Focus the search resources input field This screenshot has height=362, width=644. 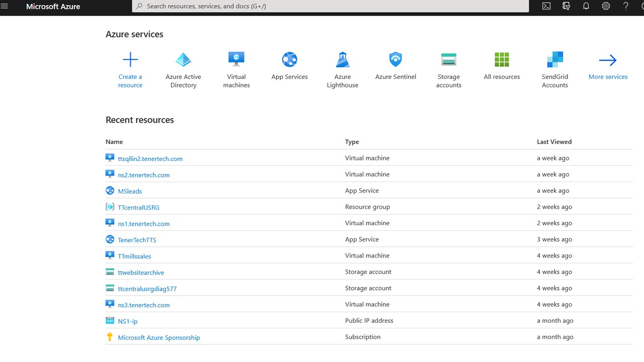coord(330,6)
